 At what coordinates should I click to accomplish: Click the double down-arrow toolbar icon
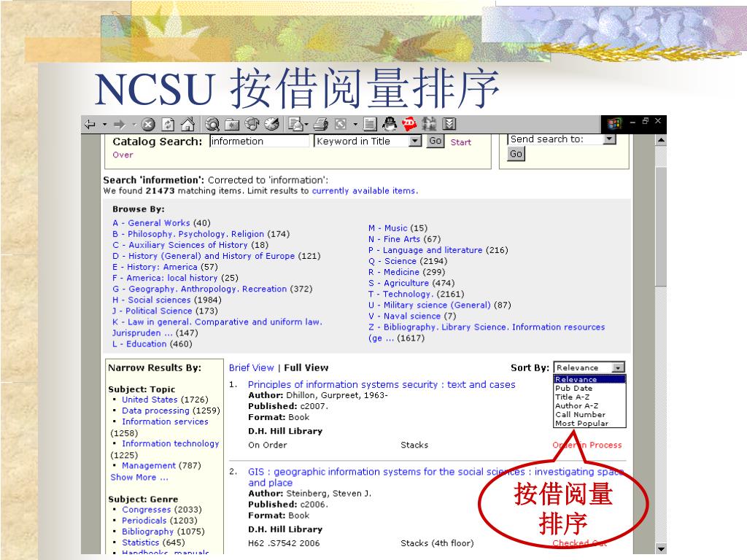pyautogui.click(x=449, y=124)
